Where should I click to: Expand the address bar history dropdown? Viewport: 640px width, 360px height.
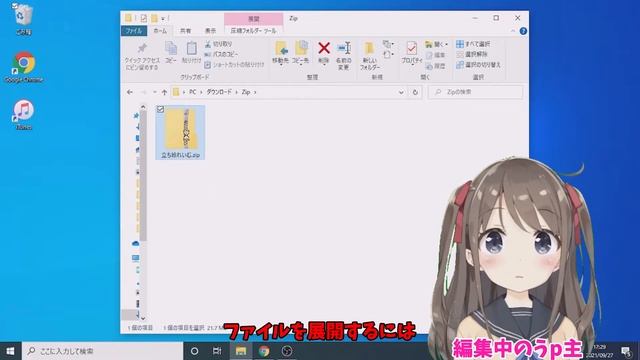point(401,92)
